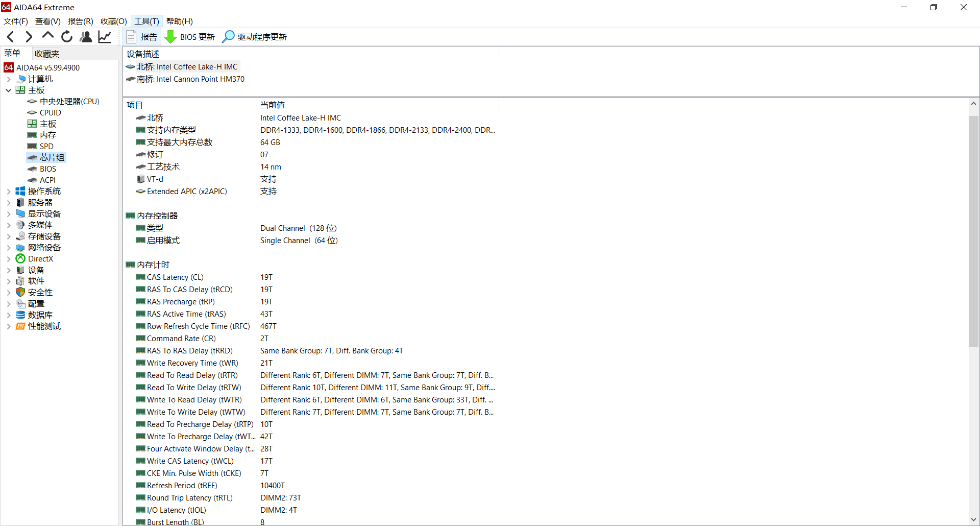This screenshot has width=980, height=526.
Task: Expand the 多媒体 tree node
Action: 8,225
